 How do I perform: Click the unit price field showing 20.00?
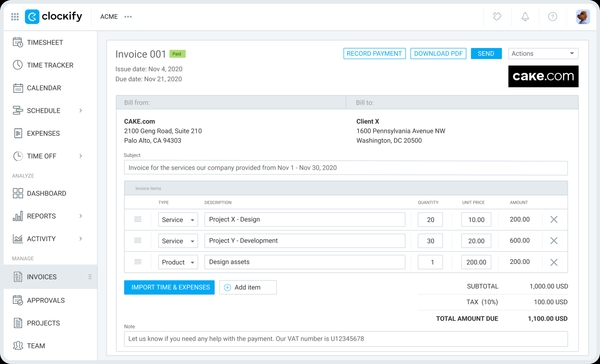point(476,241)
